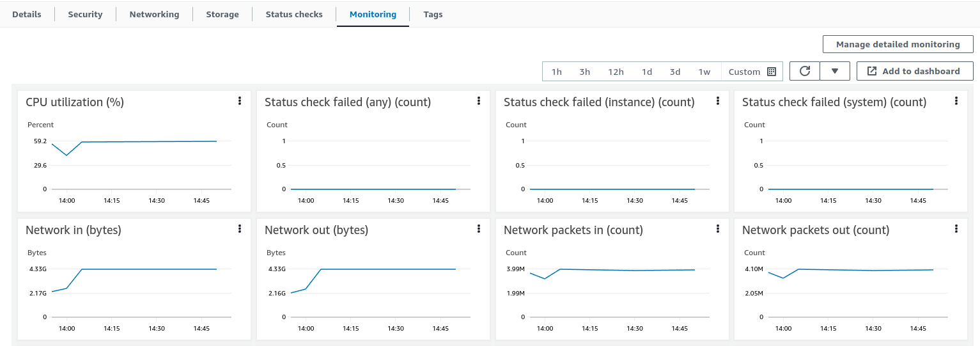Select the 1w time range

coord(704,72)
